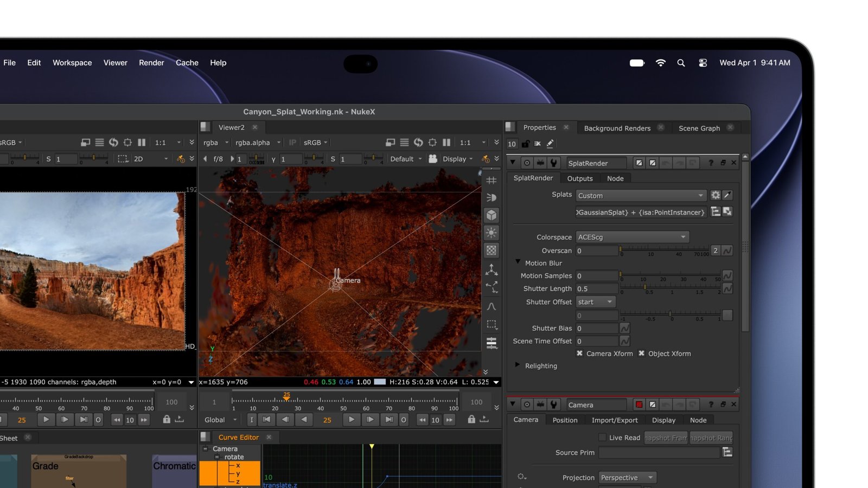Open the Render menu
The width and height of the screenshot is (868, 488).
click(x=151, y=63)
